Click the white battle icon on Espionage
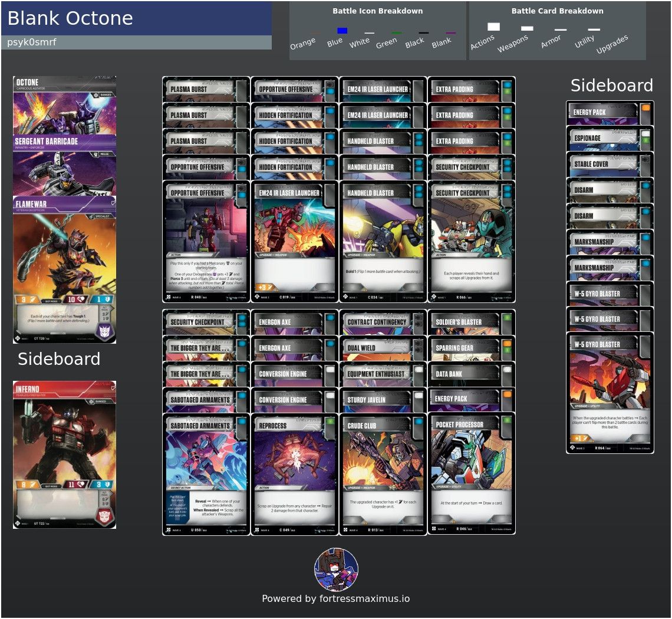Image resolution: width=672 pixels, height=619 pixels. (x=645, y=134)
